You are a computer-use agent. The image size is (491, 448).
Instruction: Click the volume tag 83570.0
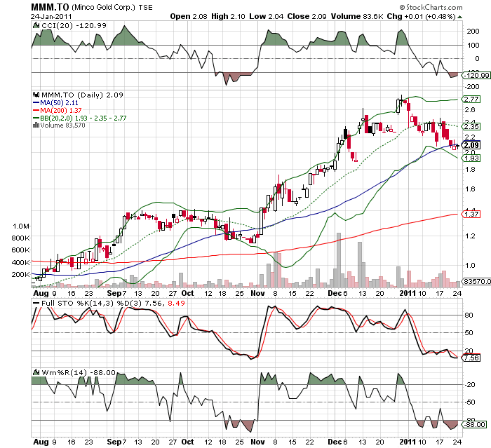tap(476, 281)
